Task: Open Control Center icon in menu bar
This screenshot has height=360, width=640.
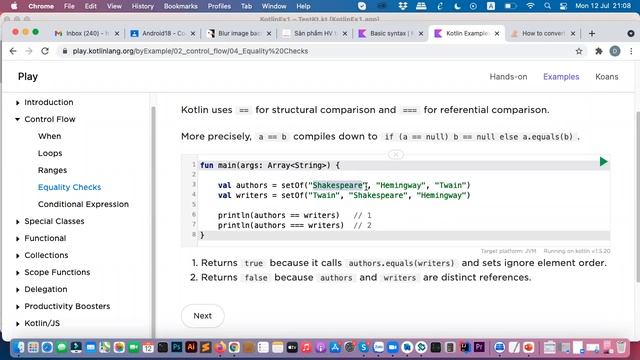Action: (563, 6)
